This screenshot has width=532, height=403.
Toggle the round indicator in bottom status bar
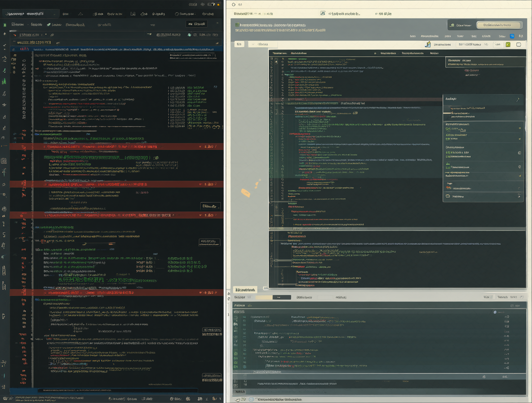tap(251, 399)
